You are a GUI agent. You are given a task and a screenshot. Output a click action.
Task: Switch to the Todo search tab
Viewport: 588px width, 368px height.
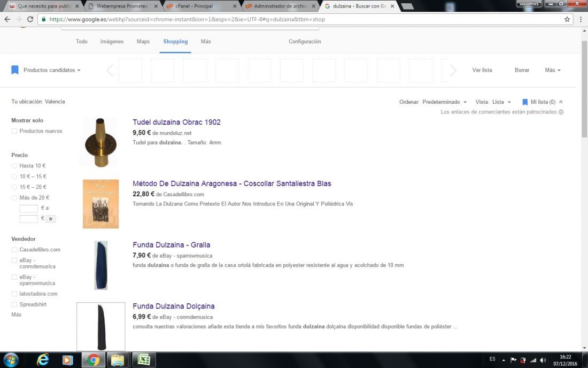pos(81,42)
